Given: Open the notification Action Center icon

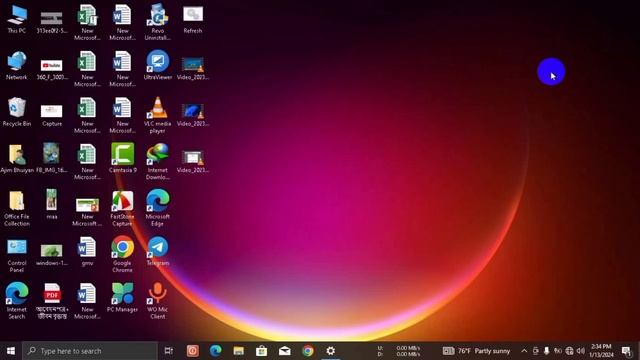Looking at the screenshot, I should [626, 351].
